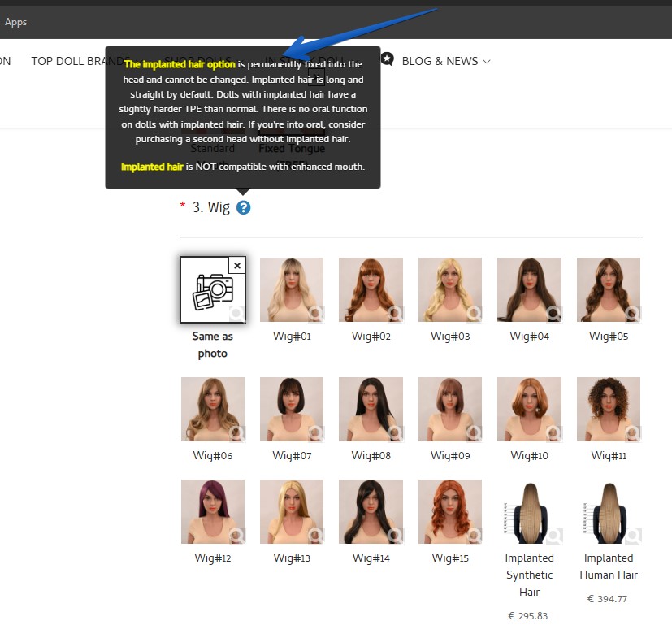Zoom Wig#12 image with magnifier icon
The image size is (672, 634).
coord(237,536)
